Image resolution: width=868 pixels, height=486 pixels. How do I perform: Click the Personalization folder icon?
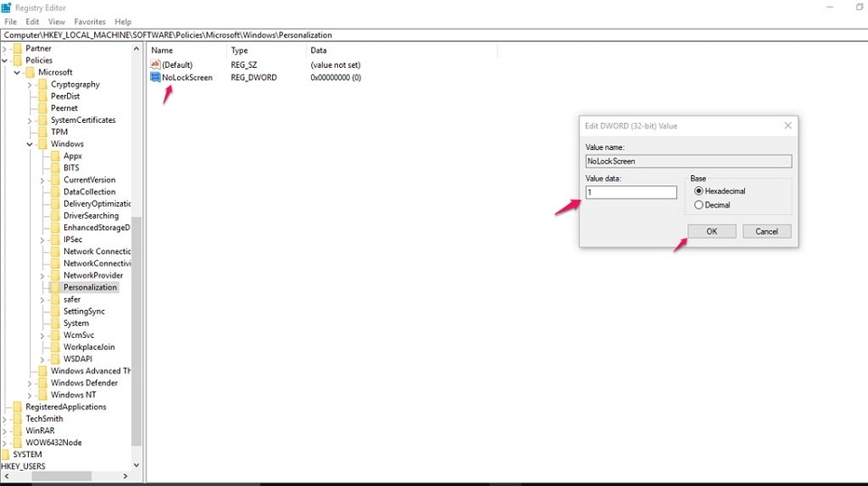click(x=55, y=287)
